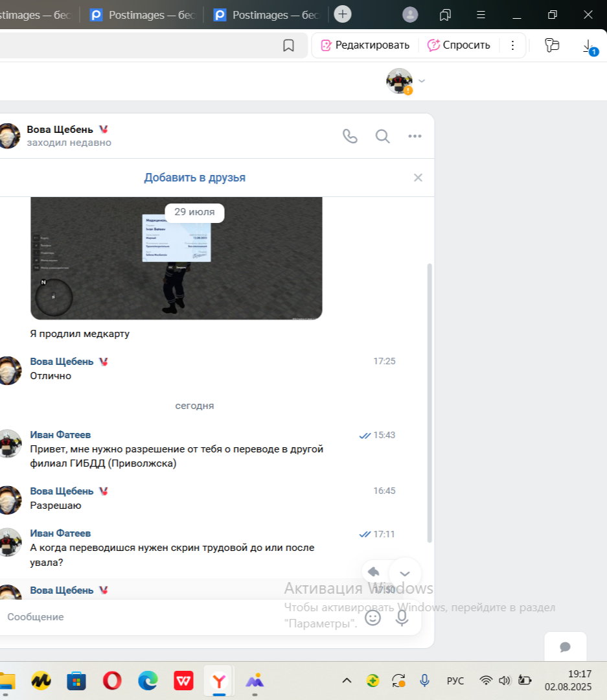Click the chat vertical scrollbar

[x=429, y=402]
